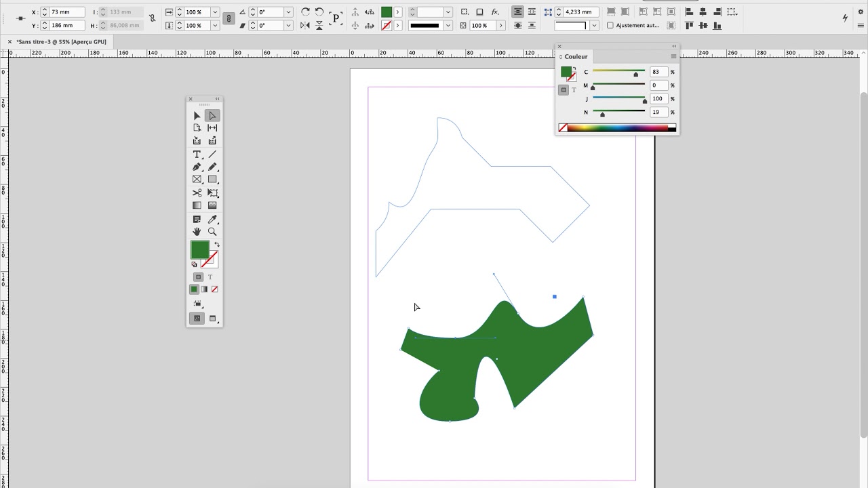Switch to Normal view mode

pyautogui.click(x=197, y=319)
